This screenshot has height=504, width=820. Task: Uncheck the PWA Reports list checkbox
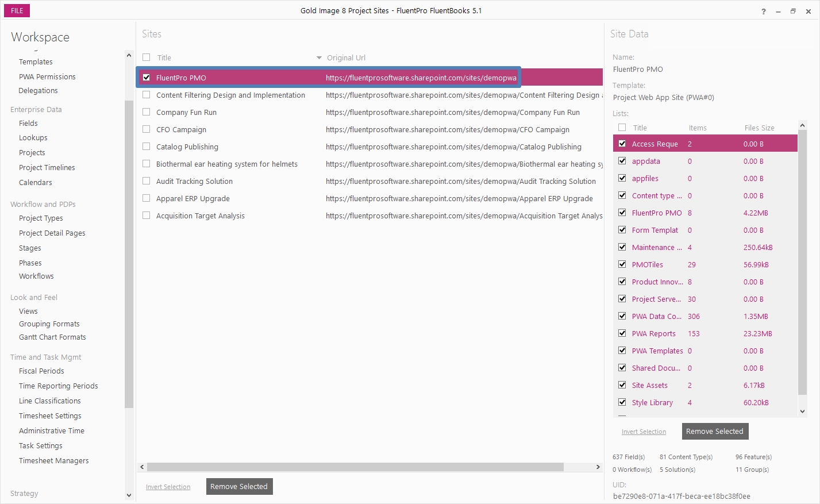[x=622, y=333]
